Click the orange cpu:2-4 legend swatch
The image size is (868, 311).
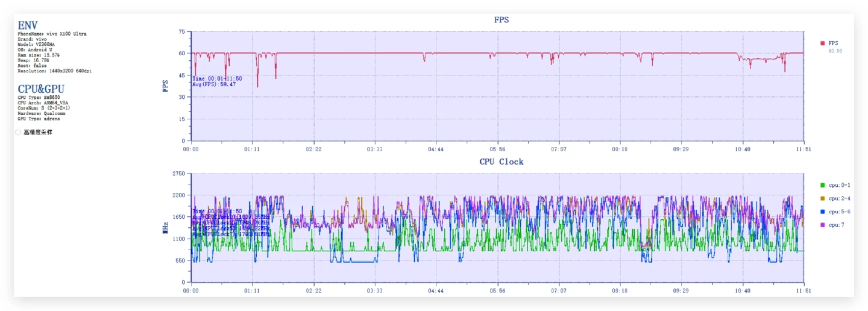(x=823, y=198)
